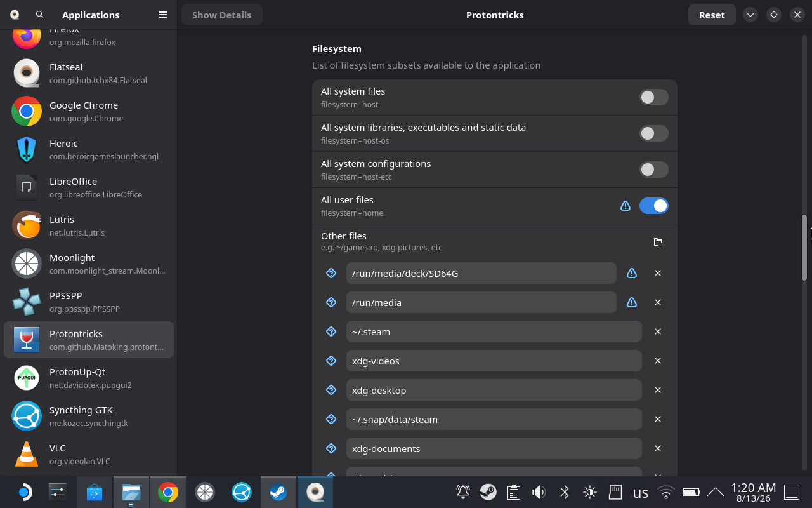Screen dimensions: 812x508
Task: Click the help icon for ~/.steam
Action: 331,331
